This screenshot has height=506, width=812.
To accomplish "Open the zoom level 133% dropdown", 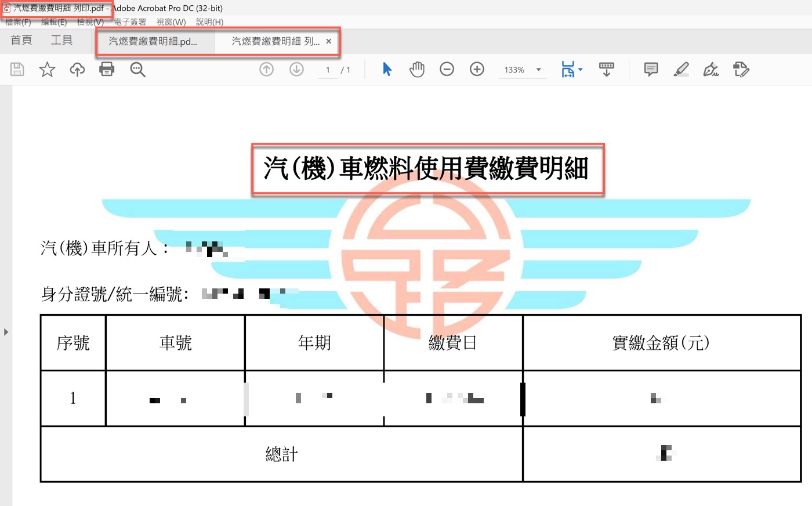I will click(x=539, y=70).
